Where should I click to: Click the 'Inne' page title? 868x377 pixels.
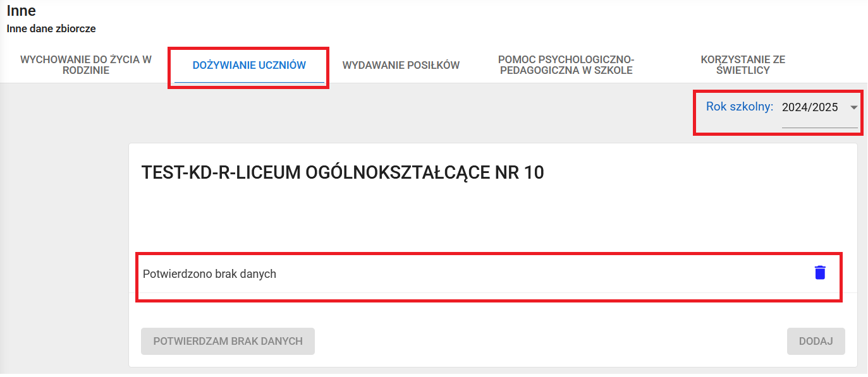(20, 10)
